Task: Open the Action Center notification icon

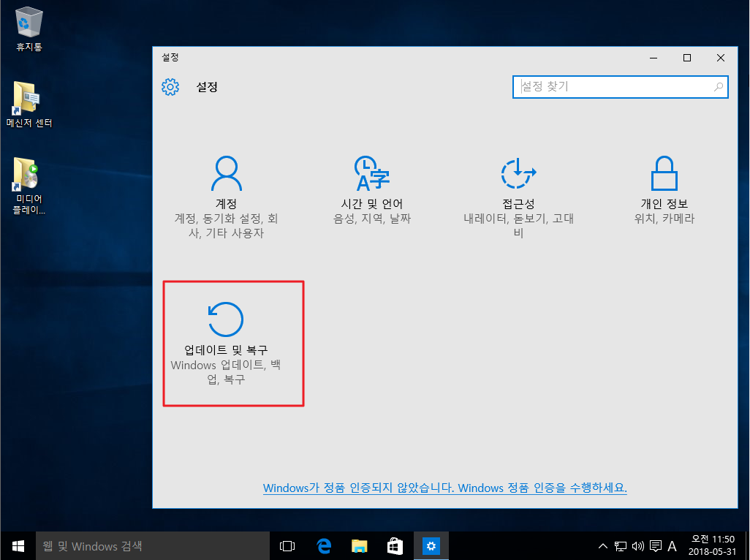Action: pos(656,545)
